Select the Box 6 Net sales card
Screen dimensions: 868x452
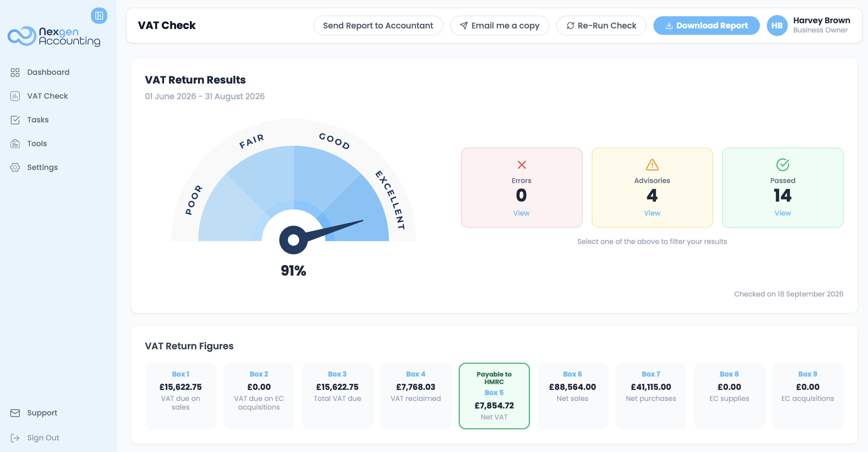(572, 396)
